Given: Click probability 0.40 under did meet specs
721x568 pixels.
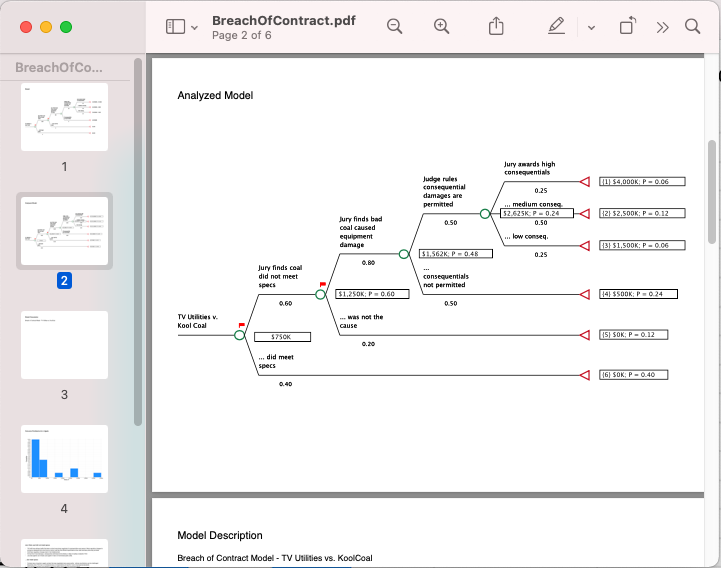Looking at the screenshot, I should tap(286, 384).
